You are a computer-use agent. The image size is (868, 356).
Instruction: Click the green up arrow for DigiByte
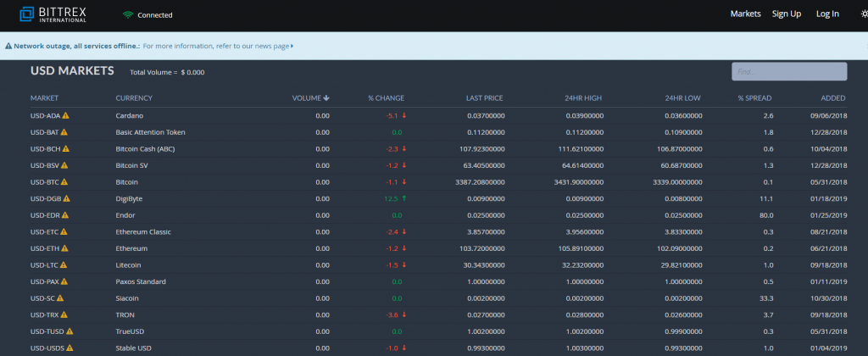404,198
